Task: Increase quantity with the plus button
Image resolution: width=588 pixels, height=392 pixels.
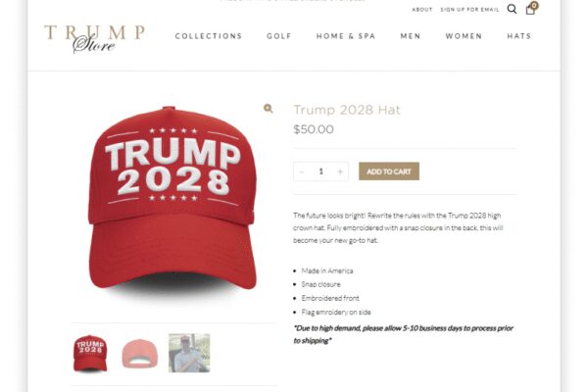Action: 340,171
